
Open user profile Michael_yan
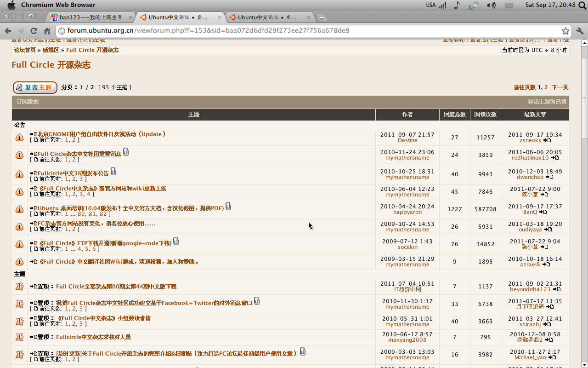(530, 357)
